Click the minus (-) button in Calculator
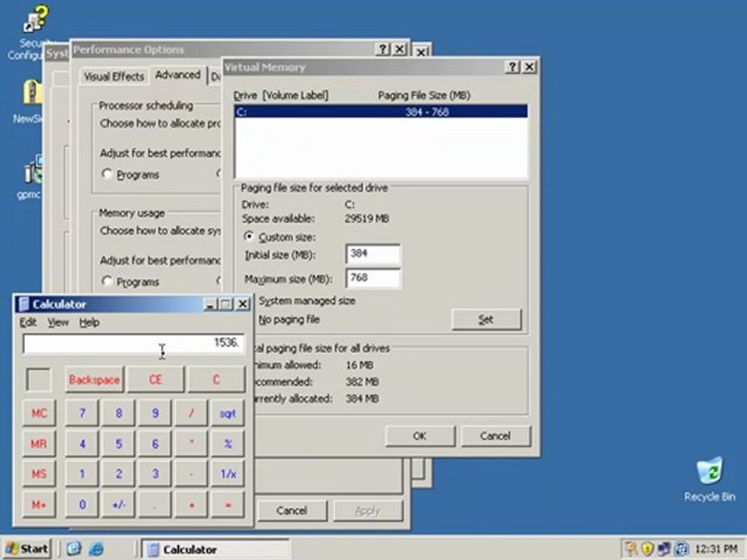The image size is (747, 560). click(191, 474)
